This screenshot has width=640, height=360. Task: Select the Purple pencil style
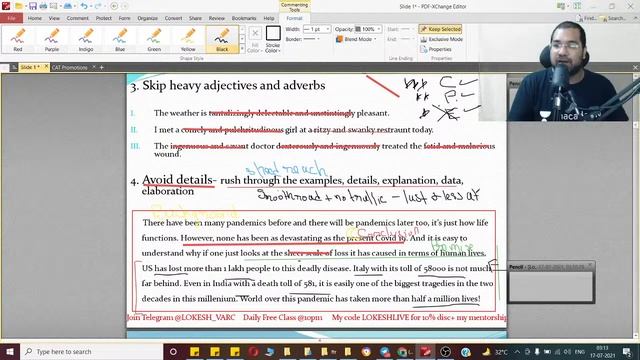coord(52,39)
